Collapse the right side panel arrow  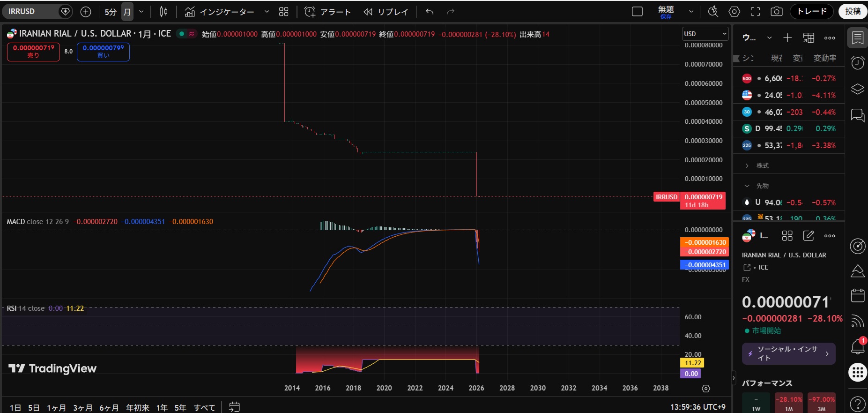734,377
